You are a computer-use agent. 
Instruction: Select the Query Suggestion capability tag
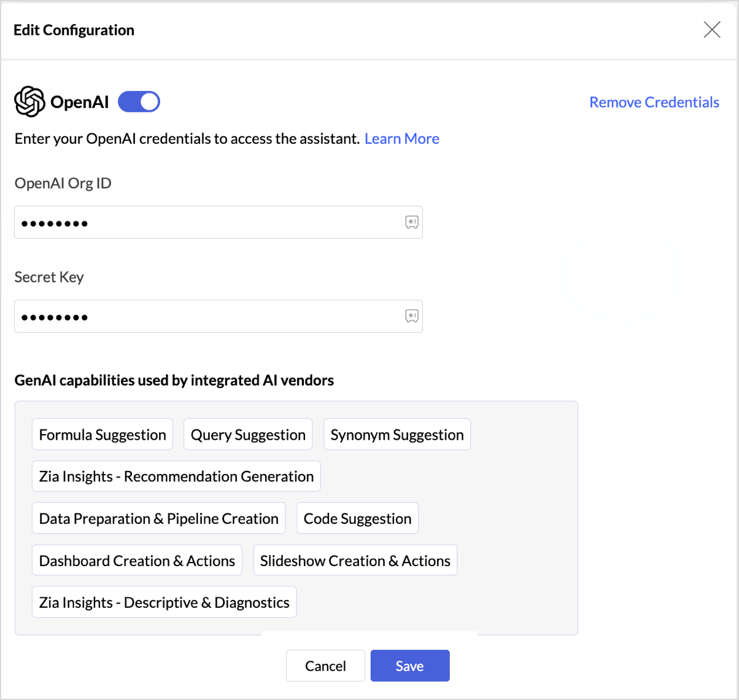pos(248,435)
